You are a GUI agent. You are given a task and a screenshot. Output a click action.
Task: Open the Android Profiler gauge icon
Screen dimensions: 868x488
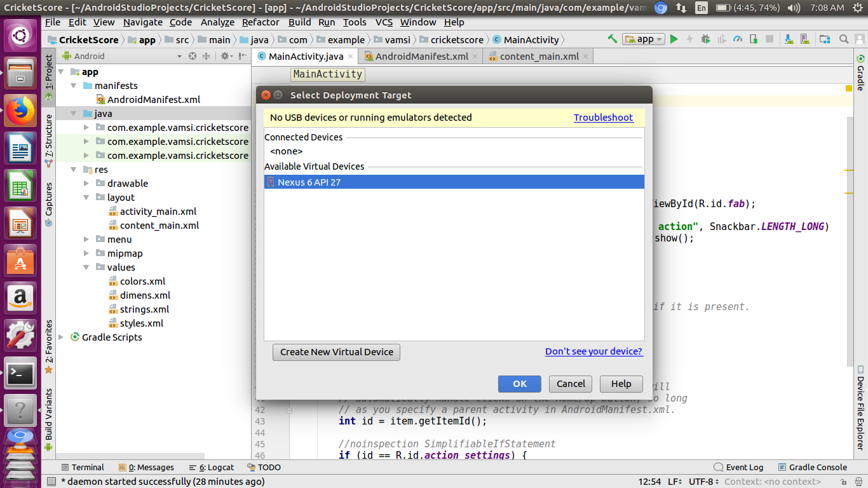(x=738, y=39)
